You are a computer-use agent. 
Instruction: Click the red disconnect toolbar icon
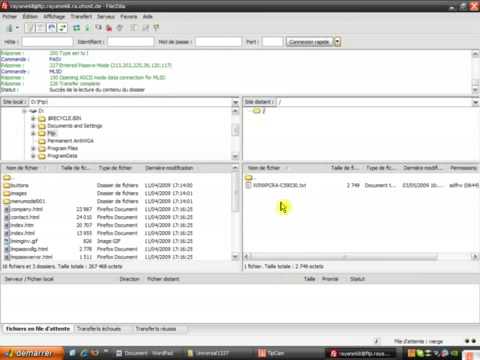tap(109, 28)
